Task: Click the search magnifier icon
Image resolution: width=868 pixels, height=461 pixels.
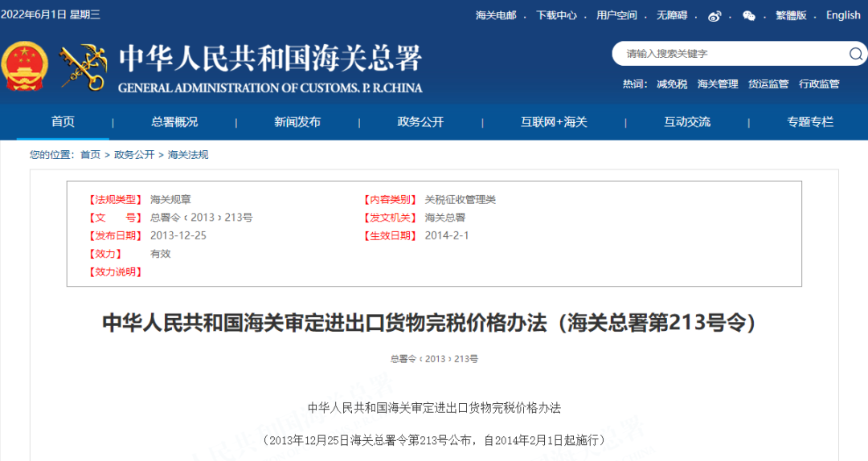Action: tap(855, 54)
